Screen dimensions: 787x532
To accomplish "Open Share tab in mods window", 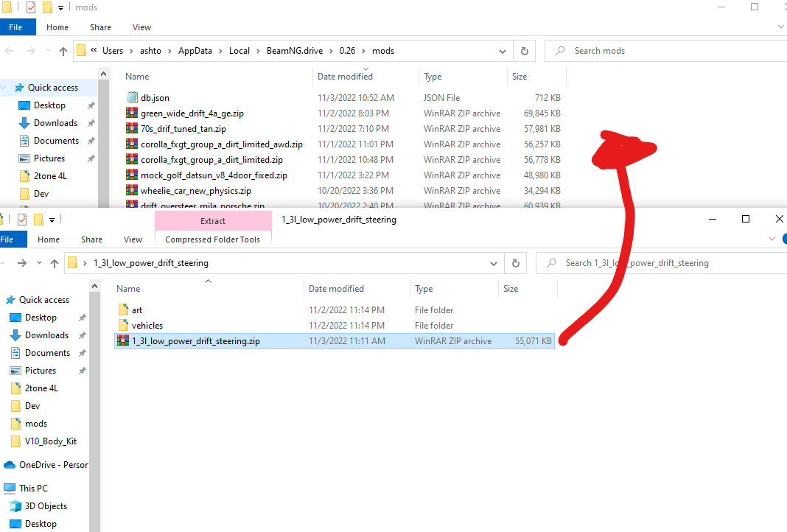I will (x=100, y=27).
